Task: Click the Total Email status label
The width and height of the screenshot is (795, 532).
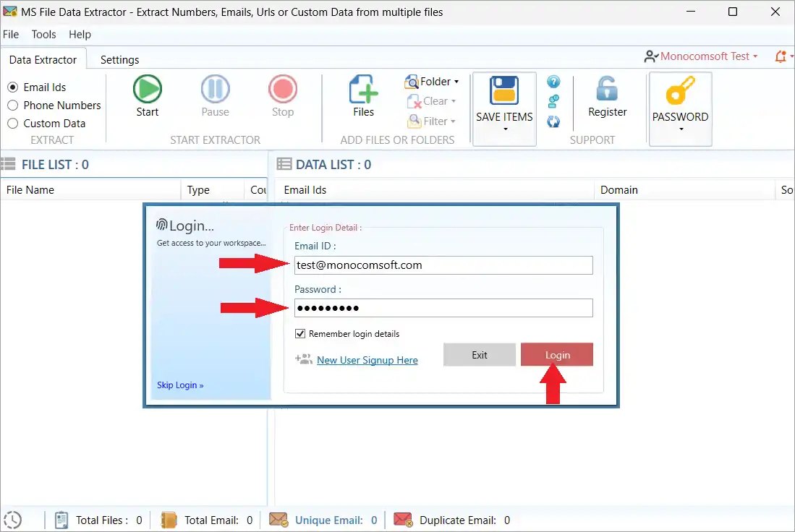Action: click(x=211, y=520)
